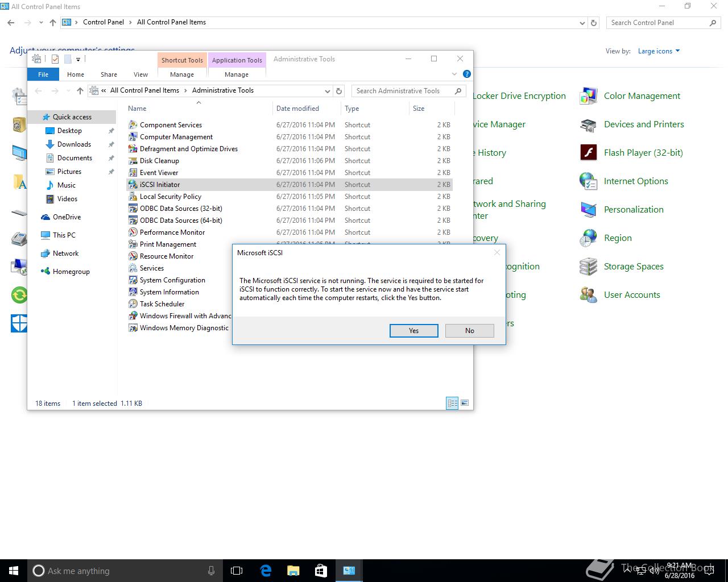Refresh the Administrative Tools folder
The width and height of the screenshot is (728, 582).
(x=339, y=91)
